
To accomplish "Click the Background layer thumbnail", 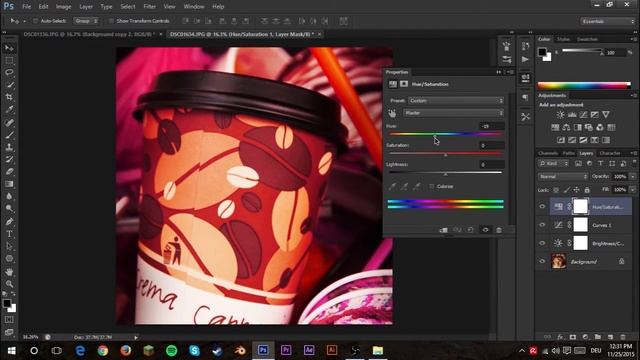I will click(559, 262).
